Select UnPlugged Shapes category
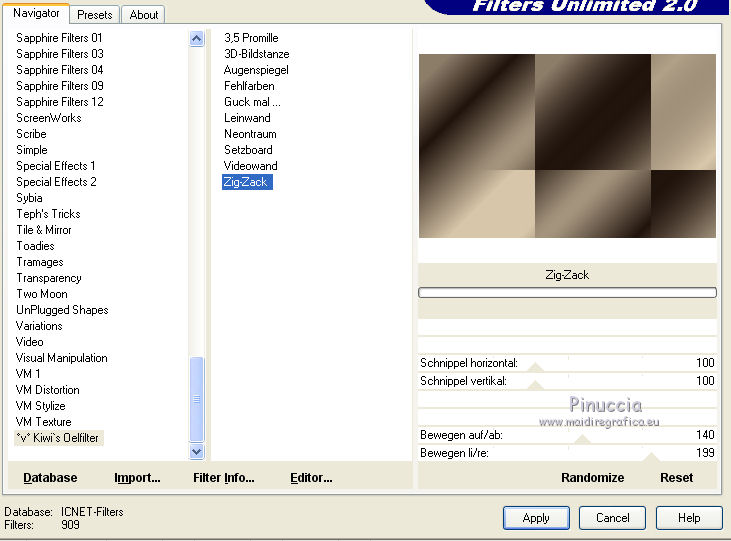The height and width of the screenshot is (541, 731). pyautogui.click(x=62, y=310)
